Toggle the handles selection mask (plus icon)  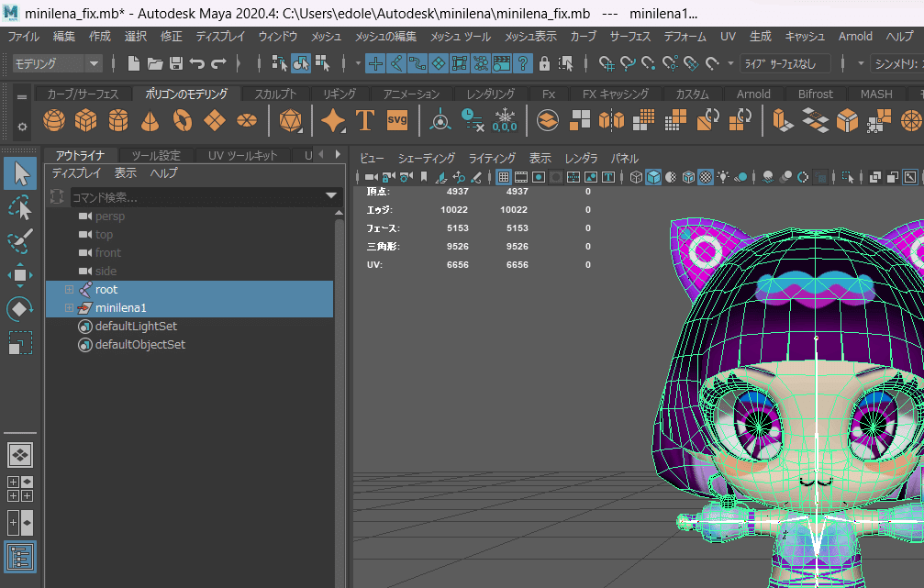(375, 63)
